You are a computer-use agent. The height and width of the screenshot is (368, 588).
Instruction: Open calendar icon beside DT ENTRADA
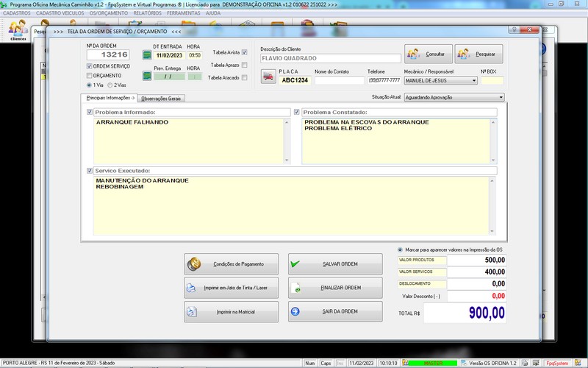146,55
